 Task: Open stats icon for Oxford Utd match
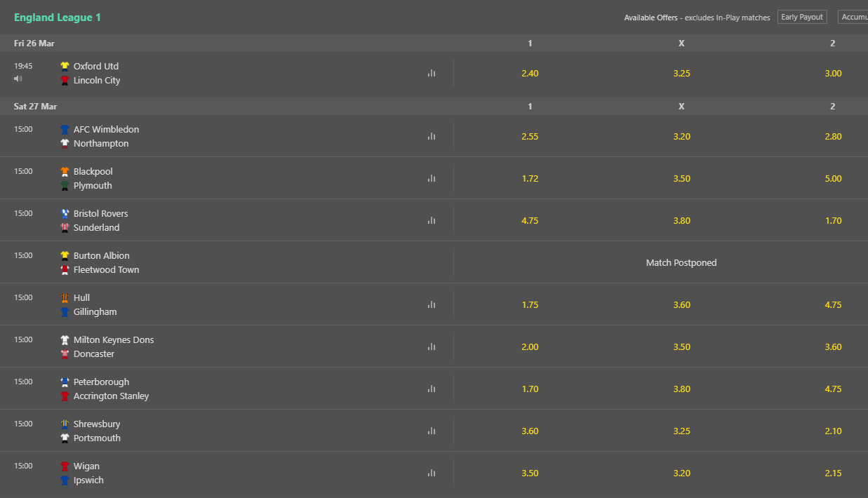[432, 73]
